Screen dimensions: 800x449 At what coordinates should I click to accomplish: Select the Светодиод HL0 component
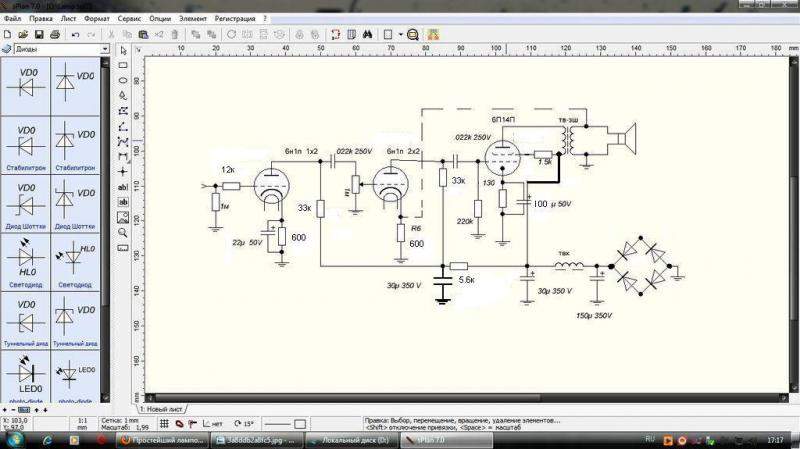pyautogui.click(x=25, y=264)
